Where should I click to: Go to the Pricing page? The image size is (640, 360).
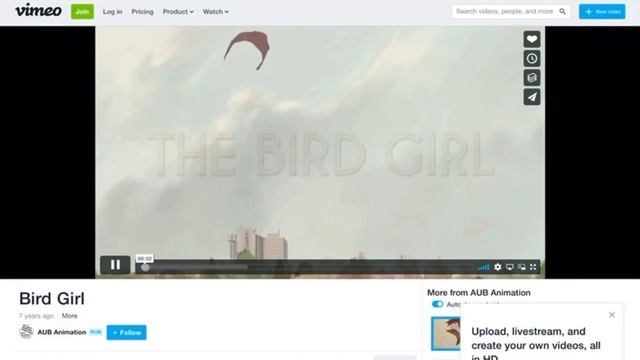(142, 12)
